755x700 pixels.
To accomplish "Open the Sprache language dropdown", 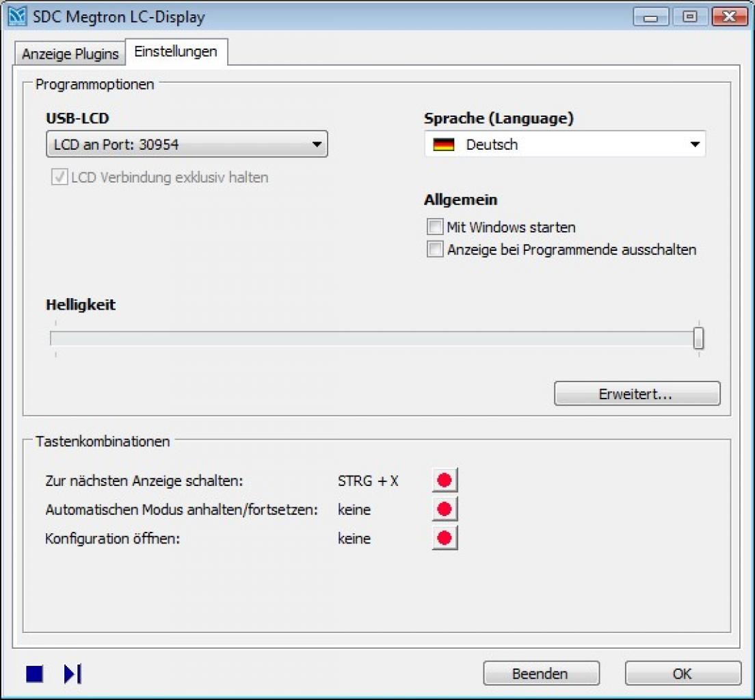I will click(x=565, y=144).
